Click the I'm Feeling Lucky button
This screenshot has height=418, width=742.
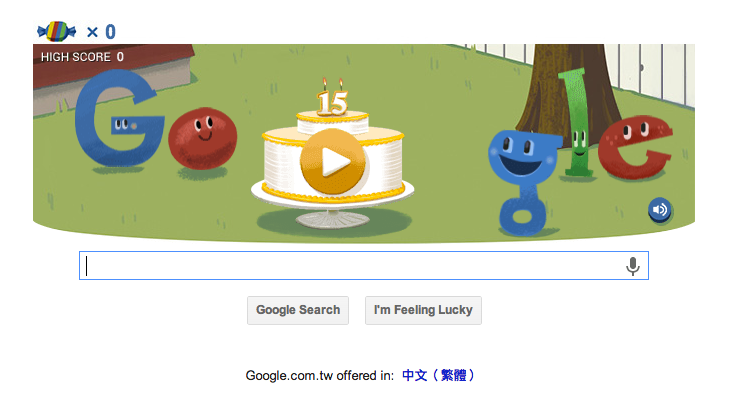click(x=423, y=310)
